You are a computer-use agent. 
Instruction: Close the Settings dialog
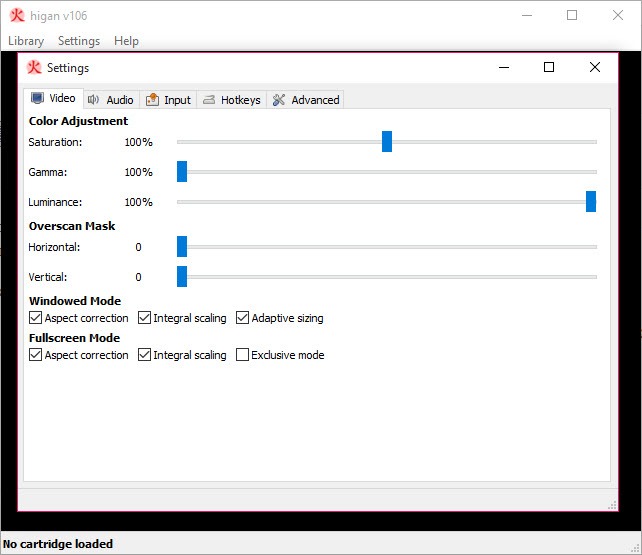tap(595, 67)
